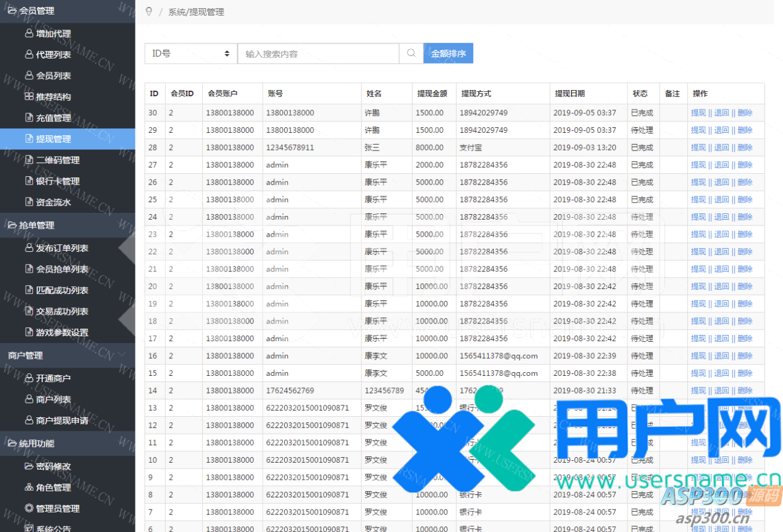Click the document icon beside 匹配成功列表

(x=29, y=290)
